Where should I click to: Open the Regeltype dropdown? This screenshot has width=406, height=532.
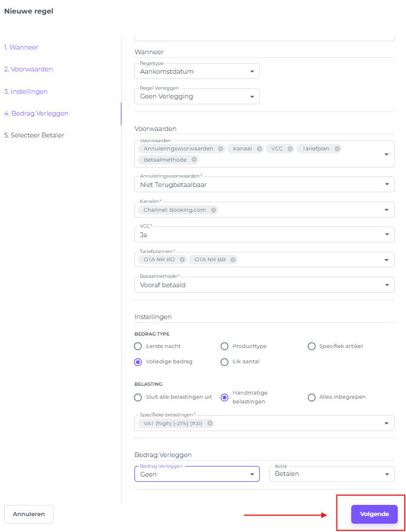pos(197,71)
